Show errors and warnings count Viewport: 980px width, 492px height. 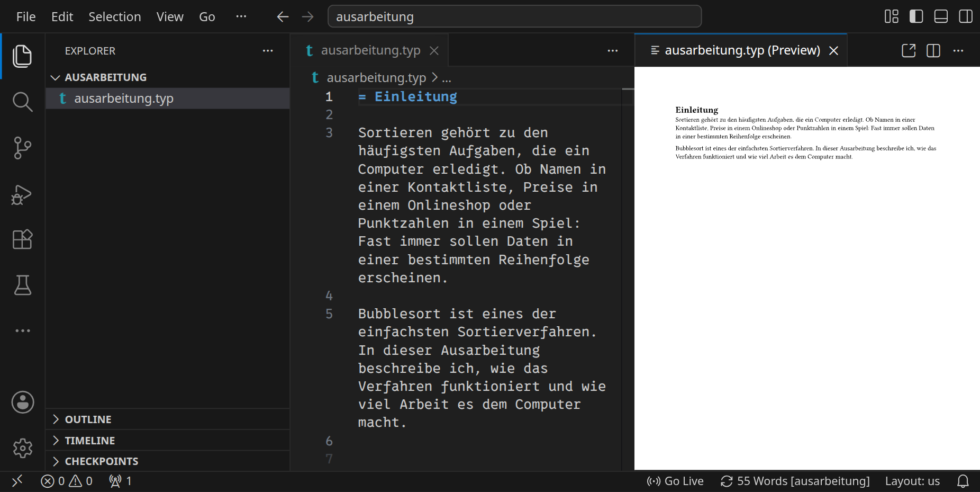(67, 481)
